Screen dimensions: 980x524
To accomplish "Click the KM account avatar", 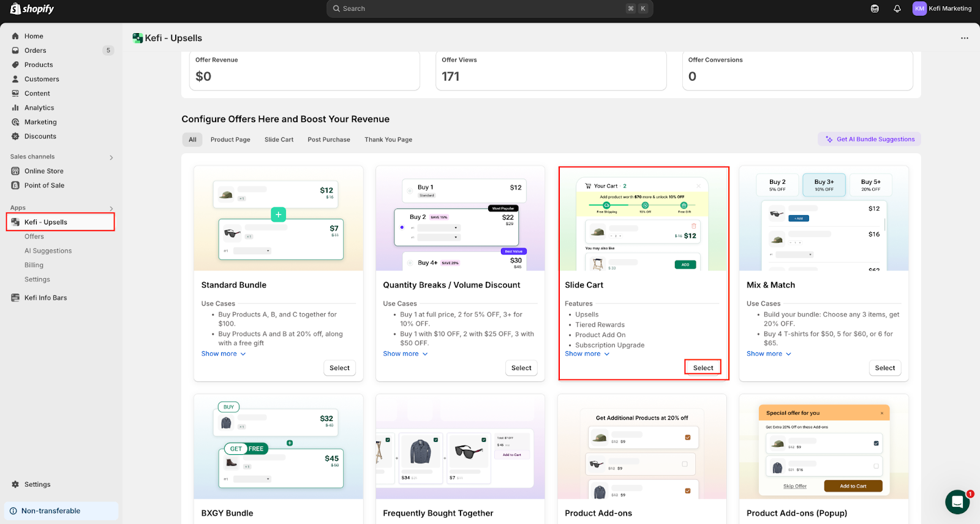I will [x=919, y=9].
